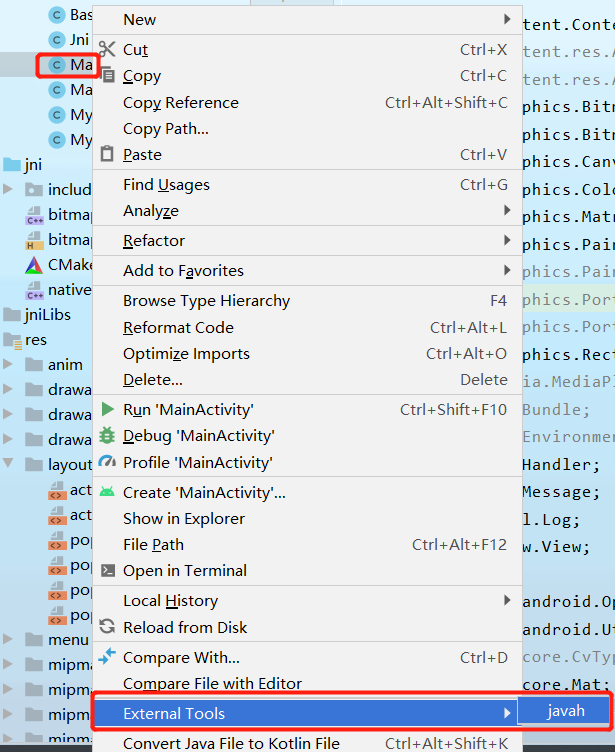Click 'Message;' import line in editor
Viewport: 615px width, 752px height.
tap(561, 492)
